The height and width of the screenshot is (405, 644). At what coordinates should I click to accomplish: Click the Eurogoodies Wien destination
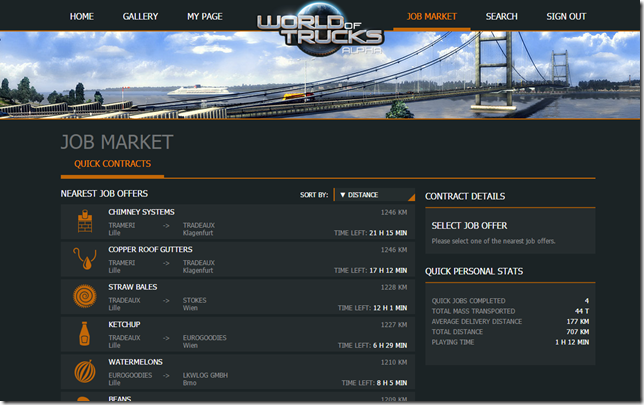205,341
